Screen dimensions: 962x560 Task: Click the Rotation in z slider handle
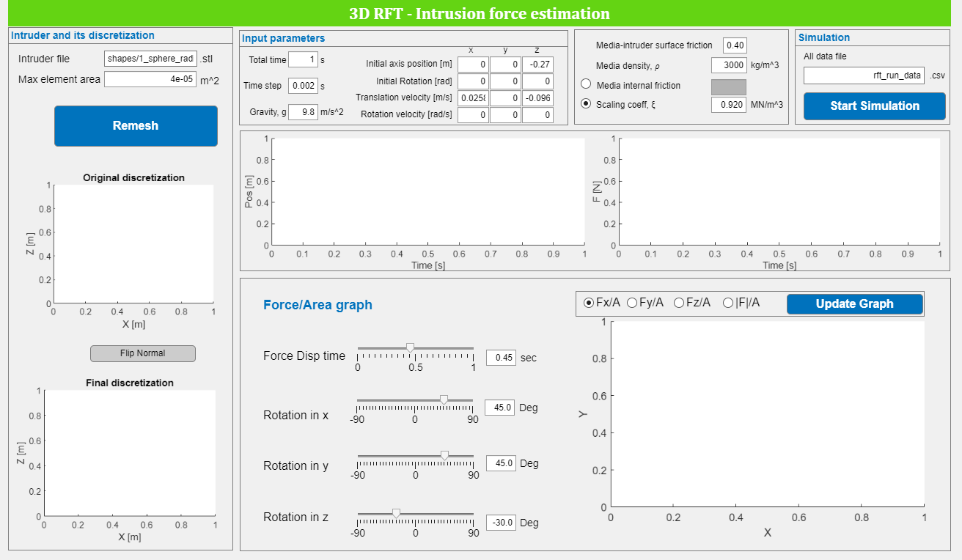coord(396,513)
